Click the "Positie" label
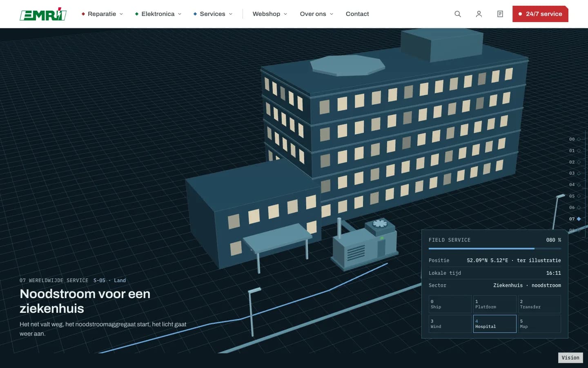588x368 pixels. coord(439,260)
